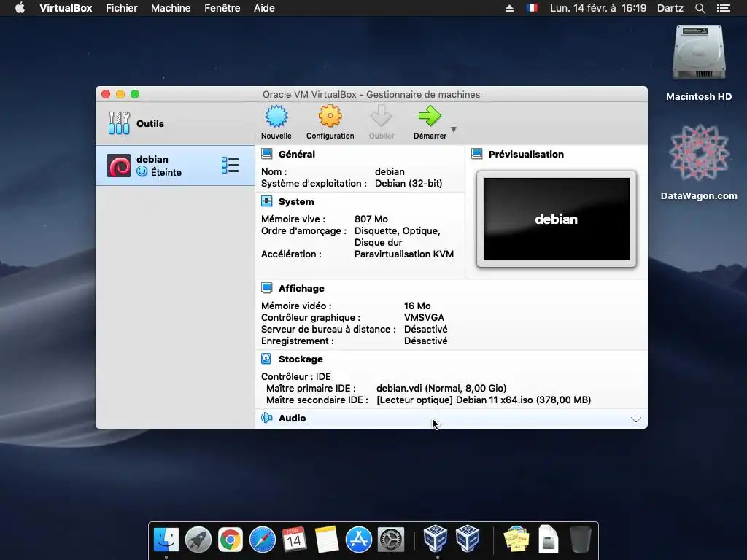Open the Apple menu
The width and height of the screenshot is (747, 560).
tap(20, 7)
